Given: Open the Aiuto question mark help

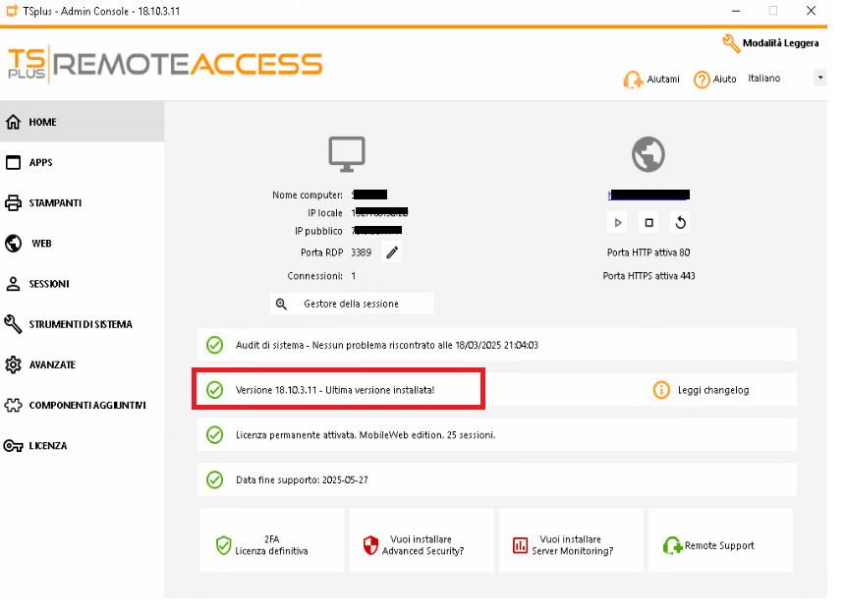Looking at the screenshot, I should click(x=702, y=80).
